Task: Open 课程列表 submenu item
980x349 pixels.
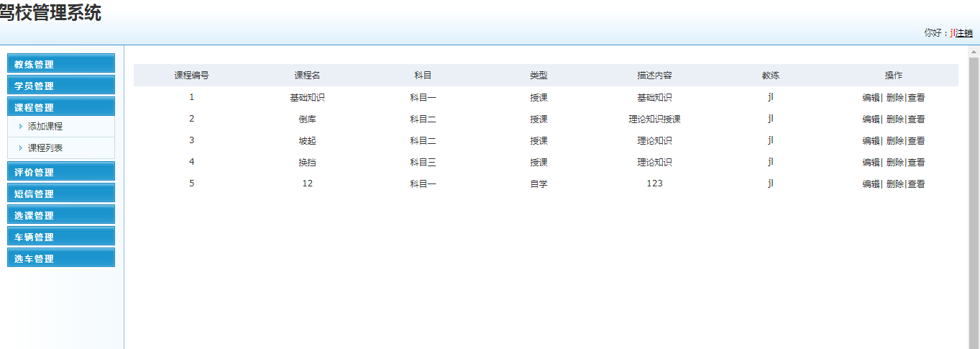Action: 45,148
